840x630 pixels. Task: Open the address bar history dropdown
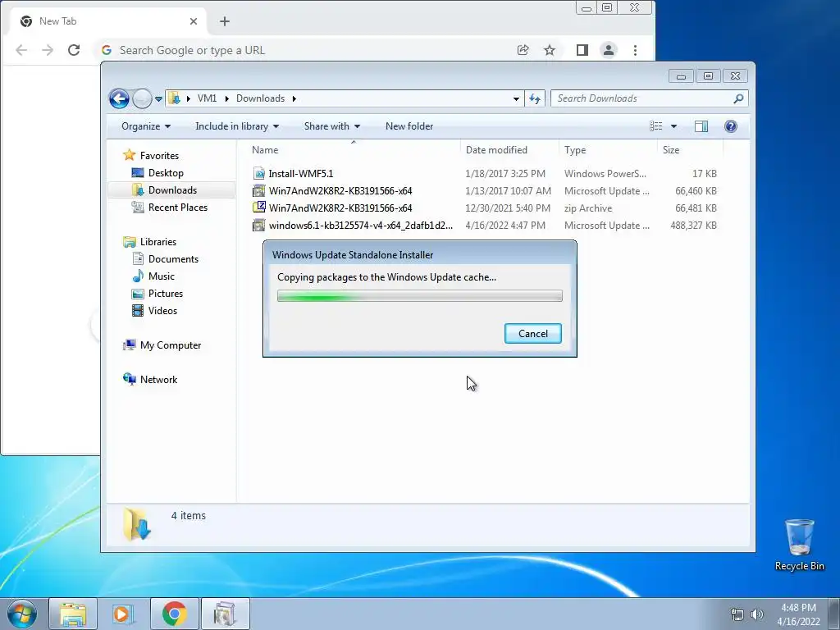pyautogui.click(x=516, y=98)
